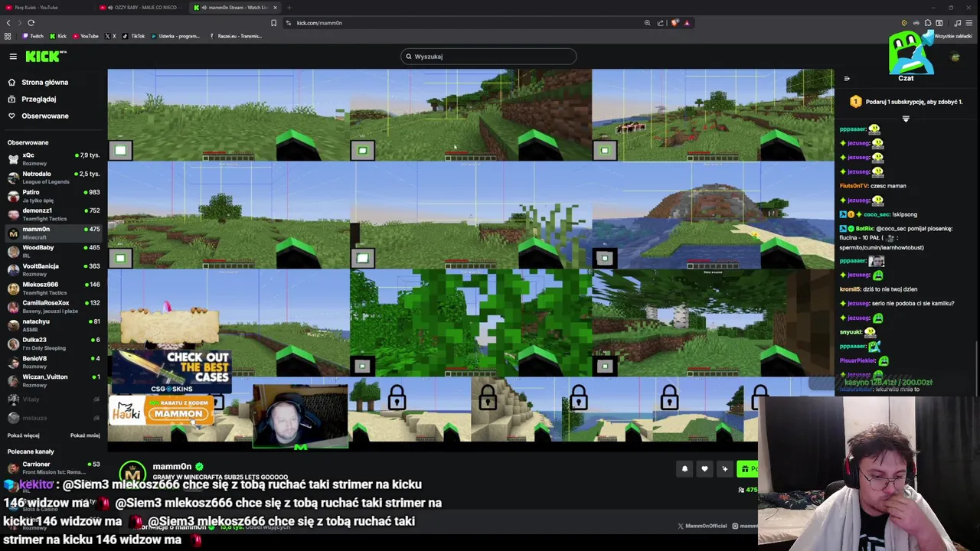Open the mamm0n streamer avatar below video
980x551 pixels.
(x=132, y=473)
